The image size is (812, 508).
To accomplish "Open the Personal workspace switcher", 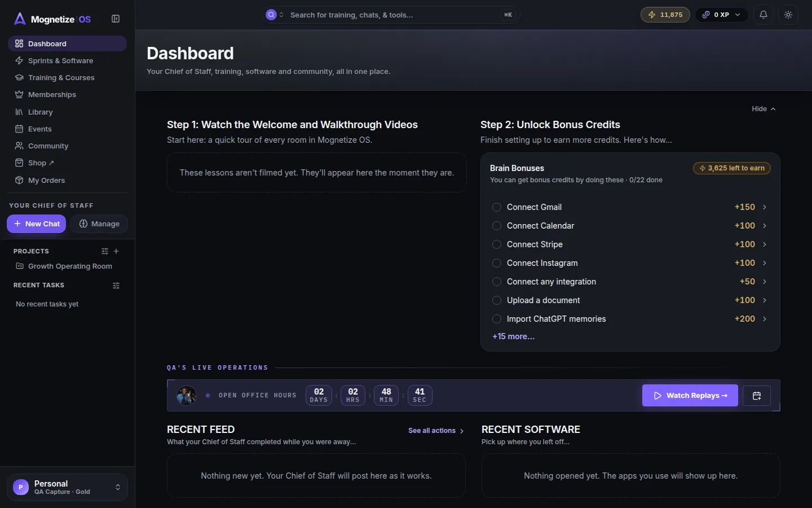I will point(67,487).
